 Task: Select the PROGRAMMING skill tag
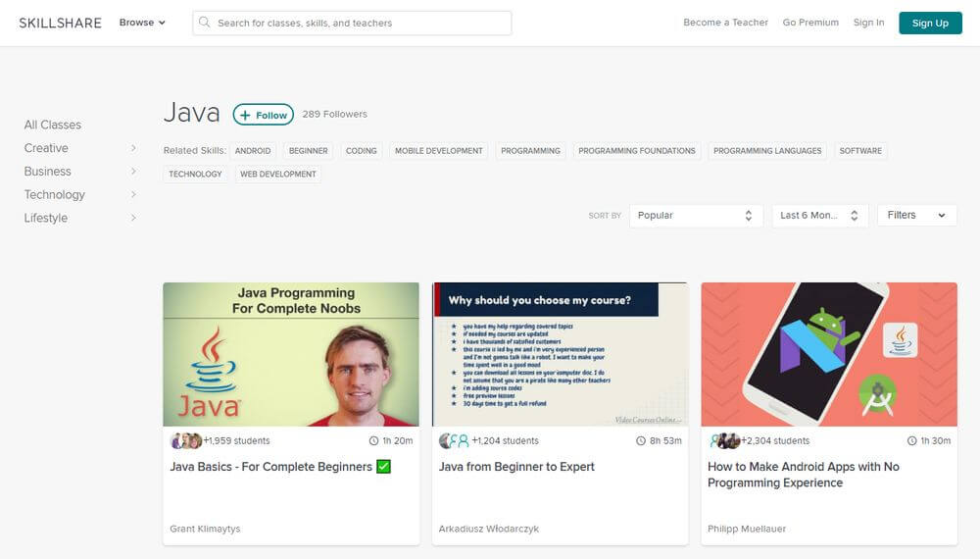click(x=530, y=151)
